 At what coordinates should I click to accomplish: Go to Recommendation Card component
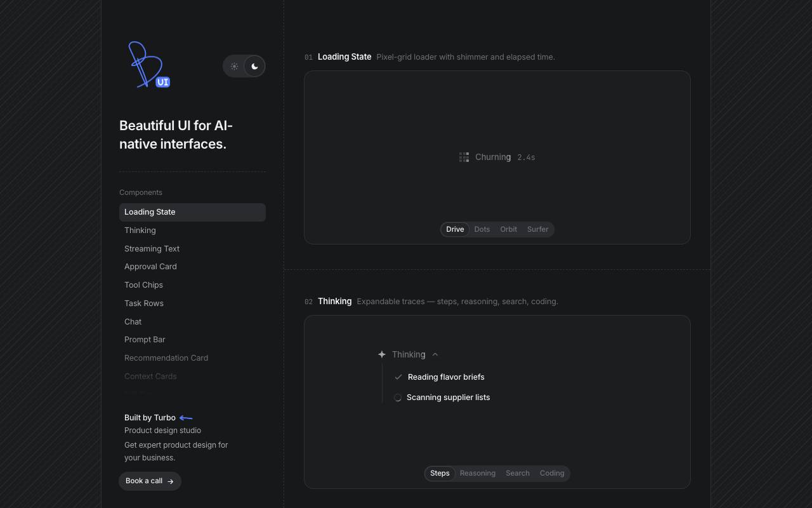coord(192,358)
